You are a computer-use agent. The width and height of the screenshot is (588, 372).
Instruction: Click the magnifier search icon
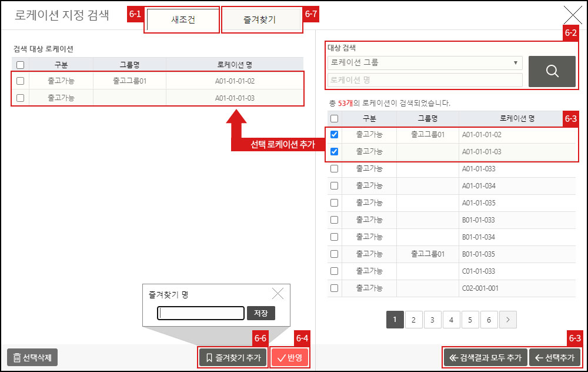click(x=552, y=71)
